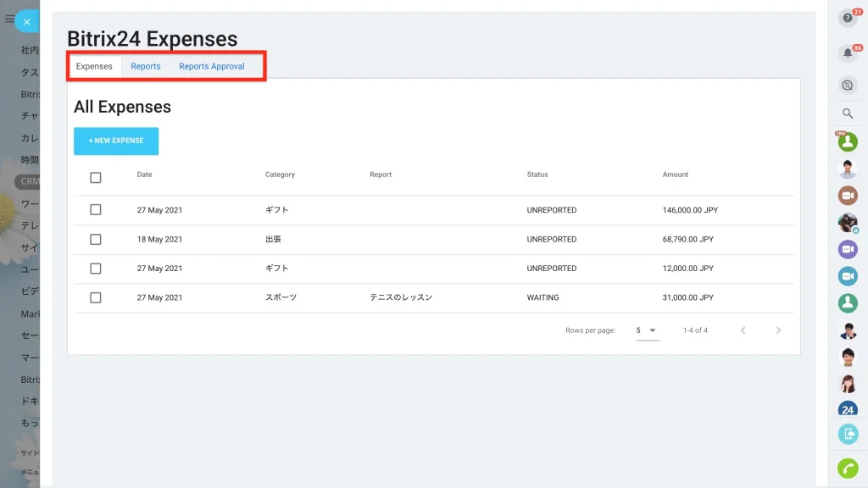Click the magnifier search icon in right bar
This screenshot has height=488, width=868.
point(848,114)
